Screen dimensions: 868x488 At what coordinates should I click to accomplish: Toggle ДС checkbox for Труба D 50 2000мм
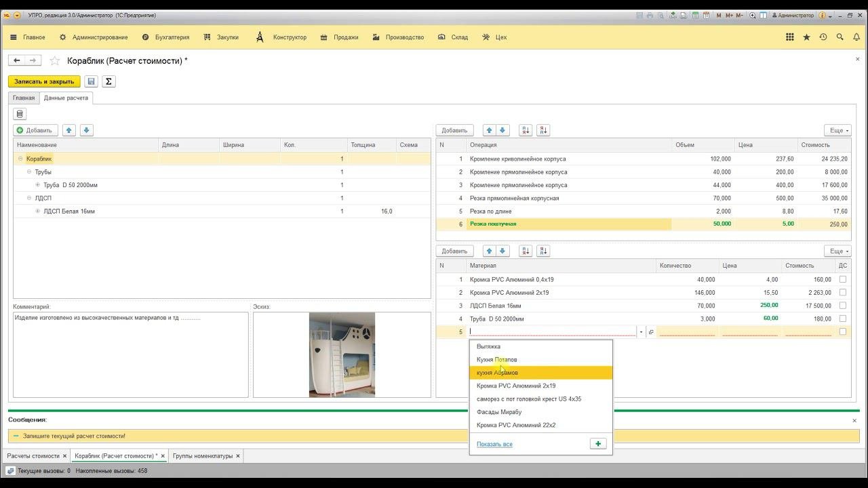coord(842,319)
